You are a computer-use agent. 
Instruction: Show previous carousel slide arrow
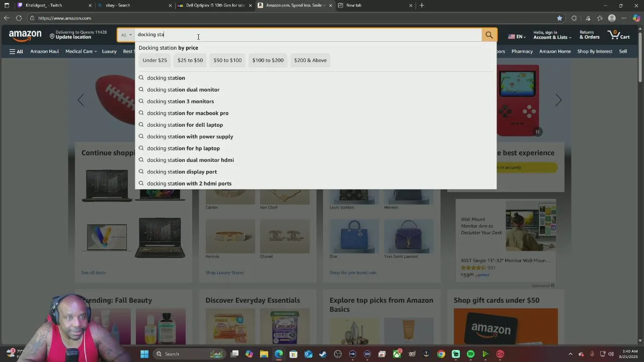pos(81,100)
